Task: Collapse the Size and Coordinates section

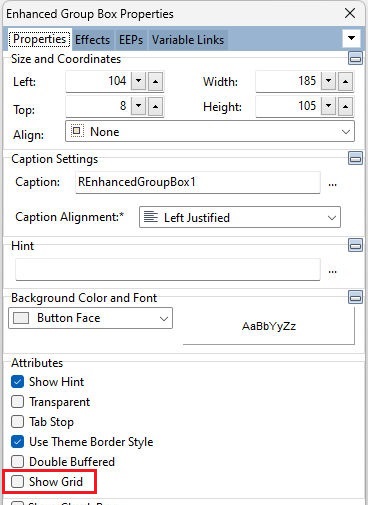Action: pos(355,58)
